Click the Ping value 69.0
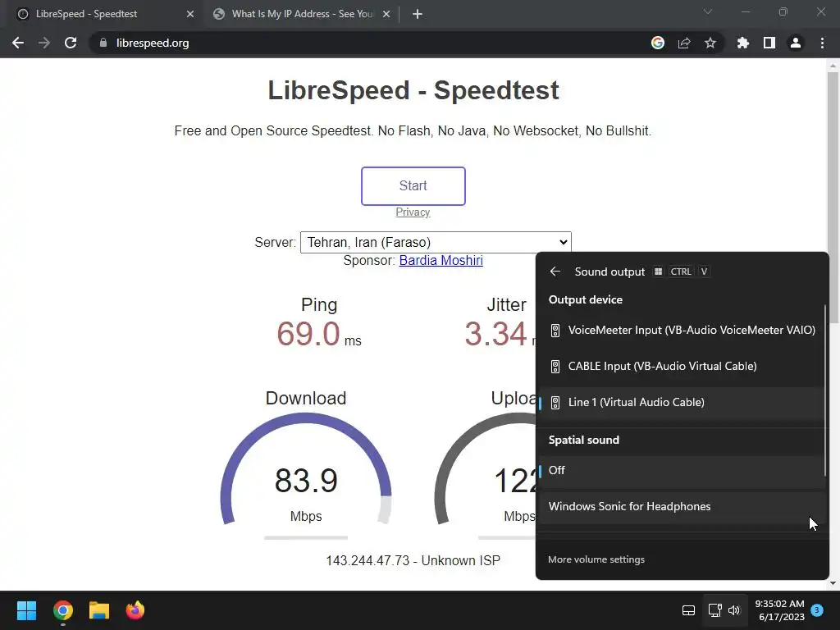The width and height of the screenshot is (840, 630). coord(308,334)
